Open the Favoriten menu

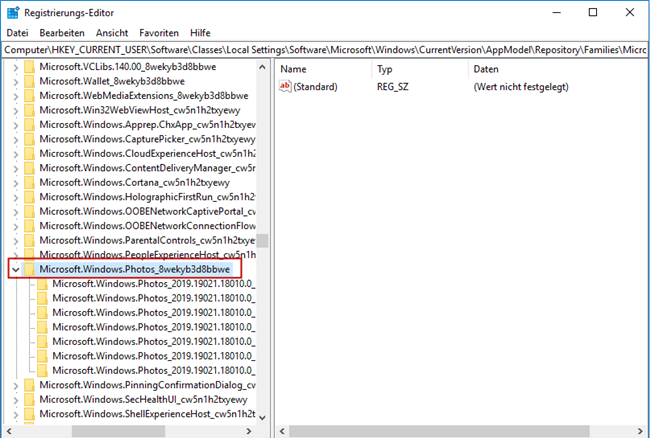pos(159,33)
